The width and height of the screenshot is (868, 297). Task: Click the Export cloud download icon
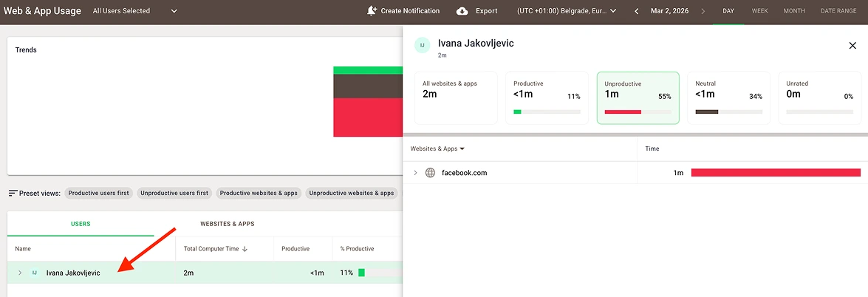pyautogui.click(x=462, y=11)
